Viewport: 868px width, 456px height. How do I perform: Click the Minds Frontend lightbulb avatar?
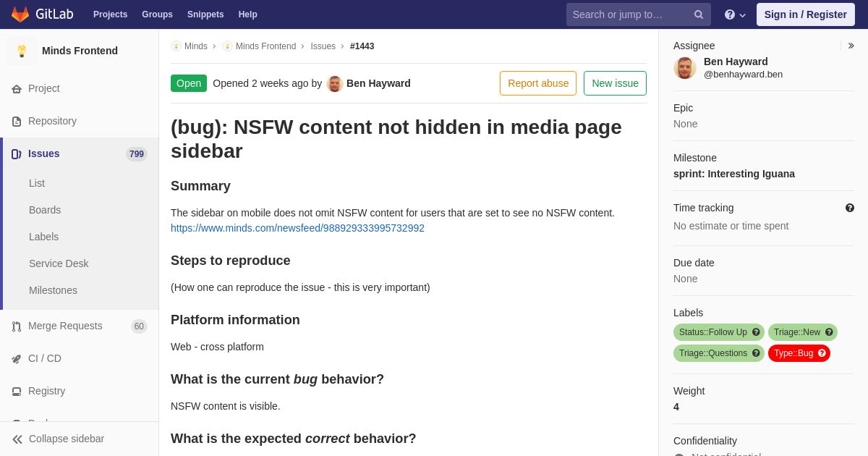(22, 51)
